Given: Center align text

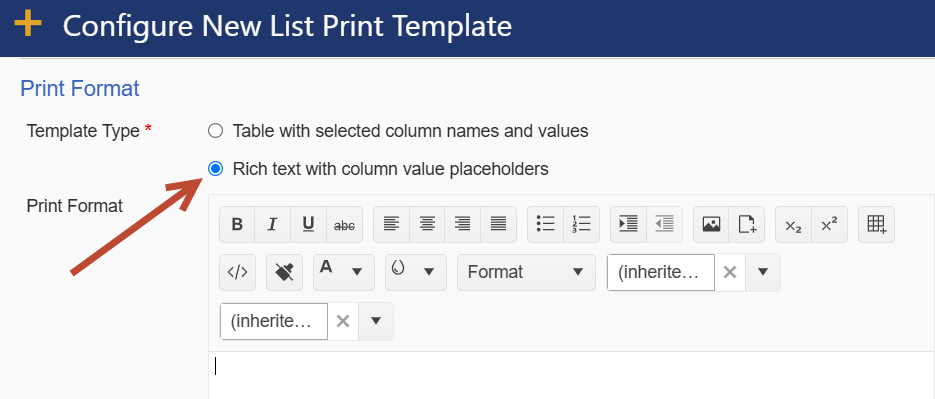Looking at the screenshot, I should (x=427, y=224).
